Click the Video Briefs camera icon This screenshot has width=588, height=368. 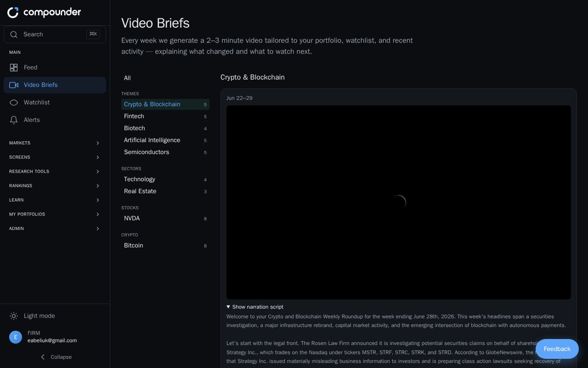click(x=14, y=85)
